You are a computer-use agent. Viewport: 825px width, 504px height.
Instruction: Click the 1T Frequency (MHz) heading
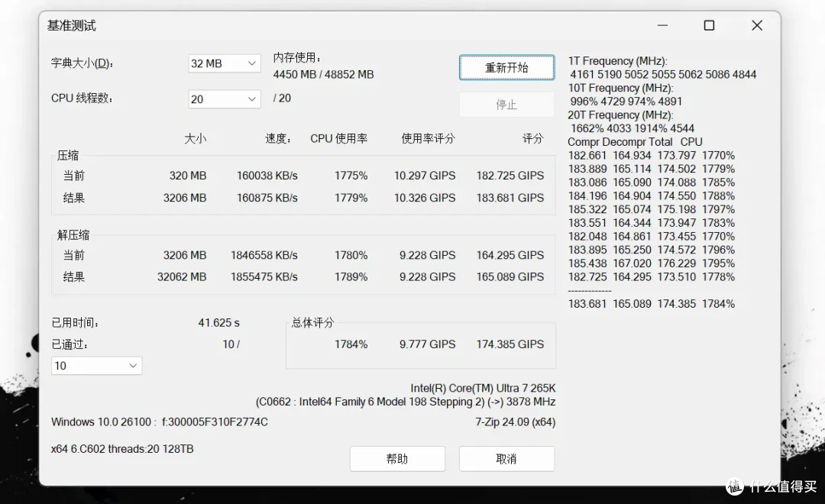pyautogui.click(x=618, y=61)
